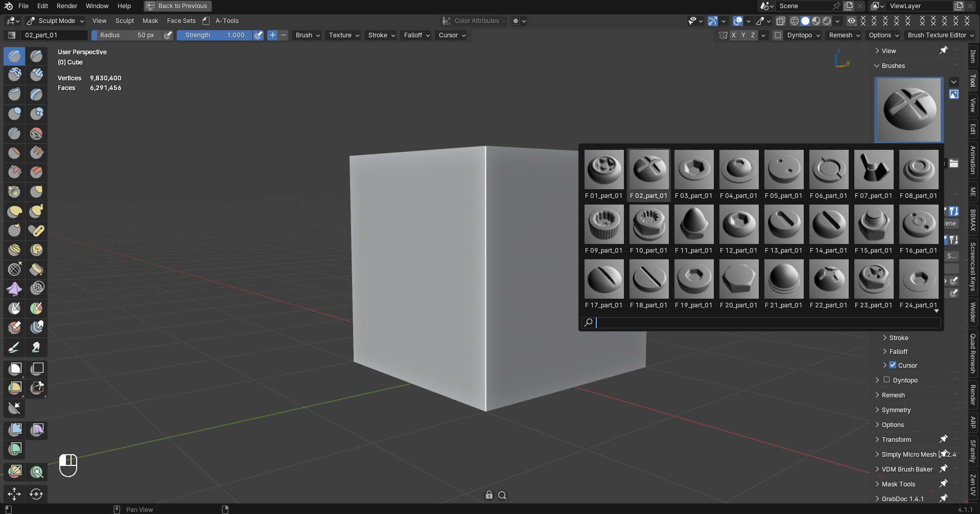The image size is (980, 514).
Task: Toggle X axis symmetry in the header
Action: pos(734,35)
